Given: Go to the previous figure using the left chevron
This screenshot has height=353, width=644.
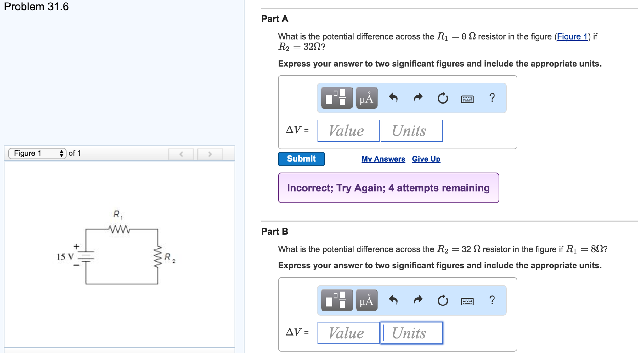Looking at the screenshot, I should [181, 154].
